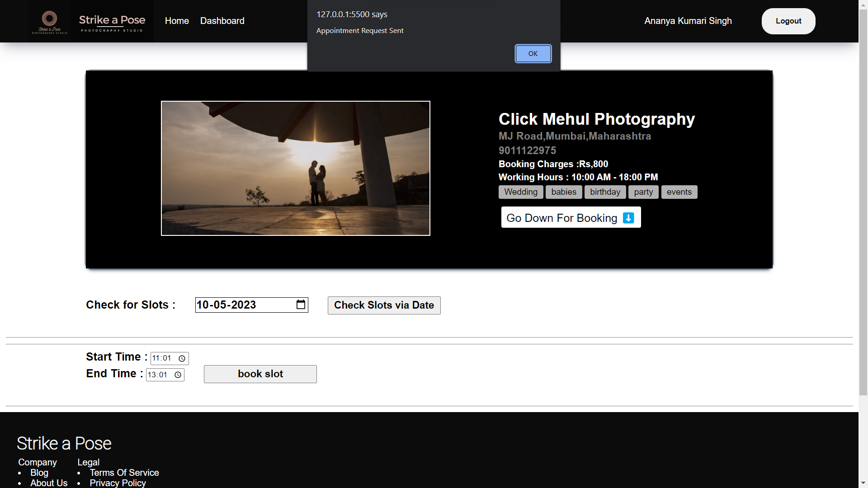Viewport: 868px width, 488px height.
Task: Open the About Us footer link
Action: pos(49,483)
